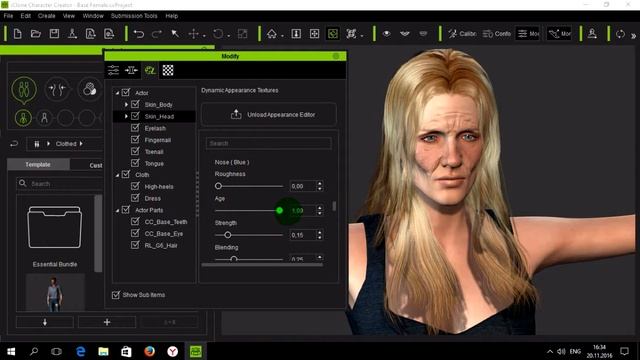Click the down arrow apply button
640x360 pixels.
(x=45, y=322)
